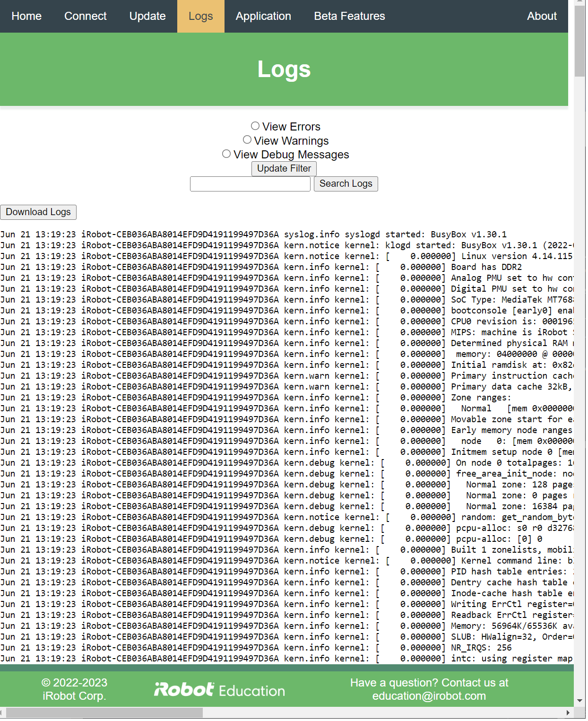The width and height of the screenshot is (588, 721).
Task: Open the Beta Features page
Action: click(349, 16)
